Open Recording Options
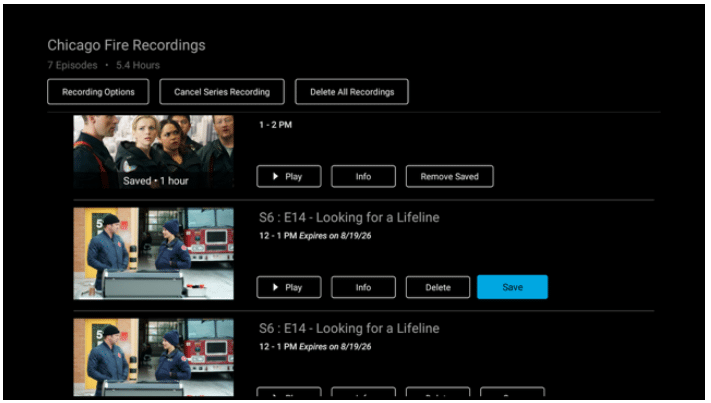 click(x=98, y=92)
